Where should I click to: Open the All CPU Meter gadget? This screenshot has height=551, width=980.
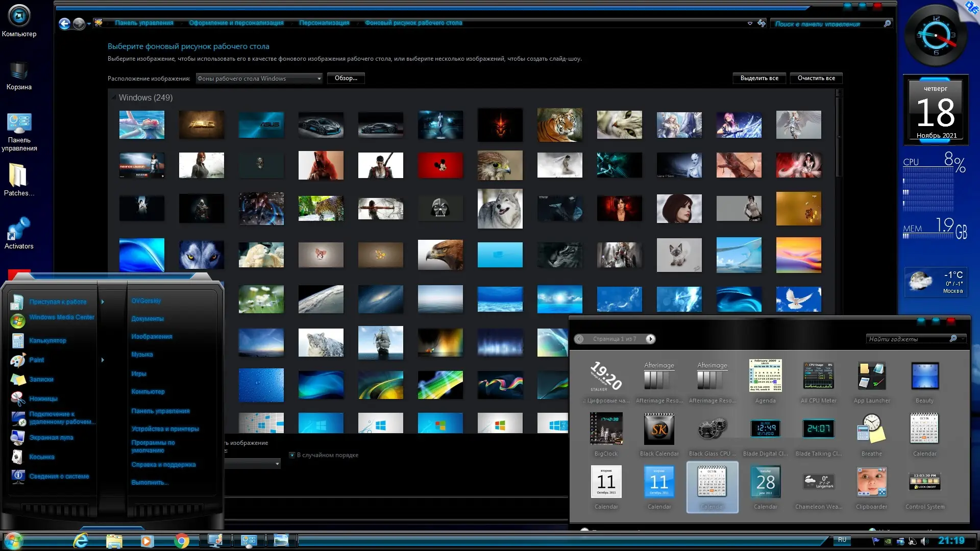818,376
